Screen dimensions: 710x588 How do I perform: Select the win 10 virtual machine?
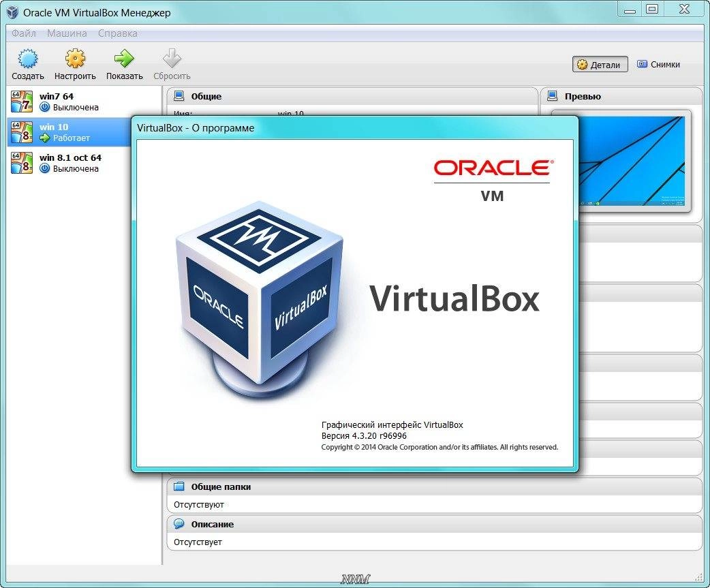pyautogui.click(x=70, y=132)
